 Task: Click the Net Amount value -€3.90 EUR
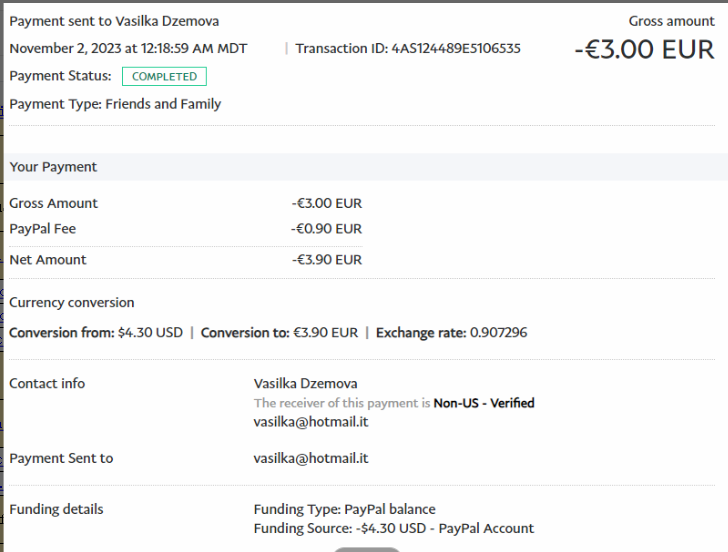coord(326,260)
